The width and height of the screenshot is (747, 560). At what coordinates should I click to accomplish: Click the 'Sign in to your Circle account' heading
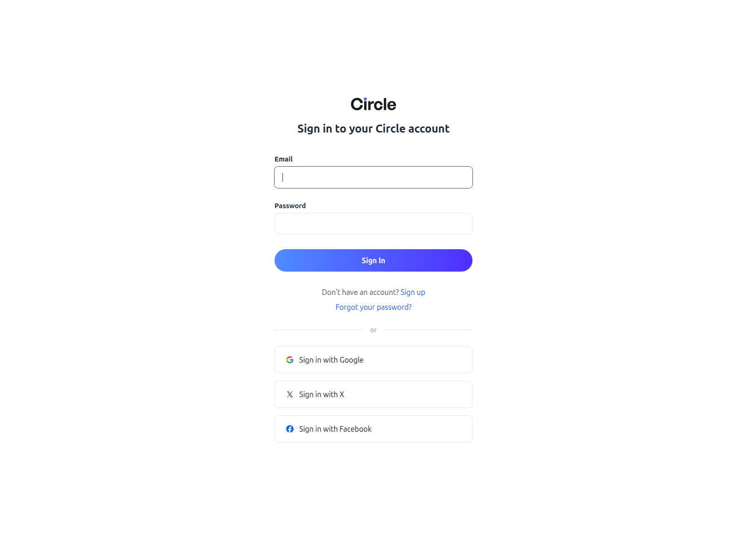click(373, 128)
